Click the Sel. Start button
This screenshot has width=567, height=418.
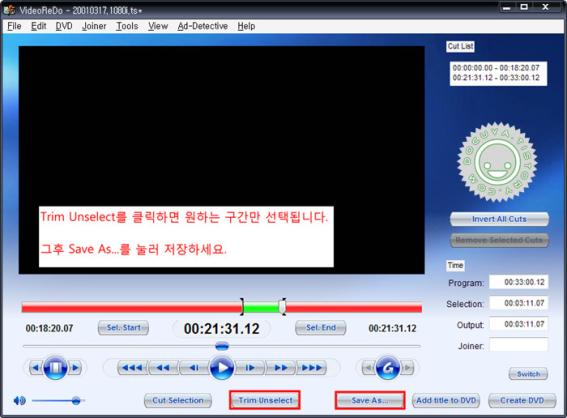(123, 328)
